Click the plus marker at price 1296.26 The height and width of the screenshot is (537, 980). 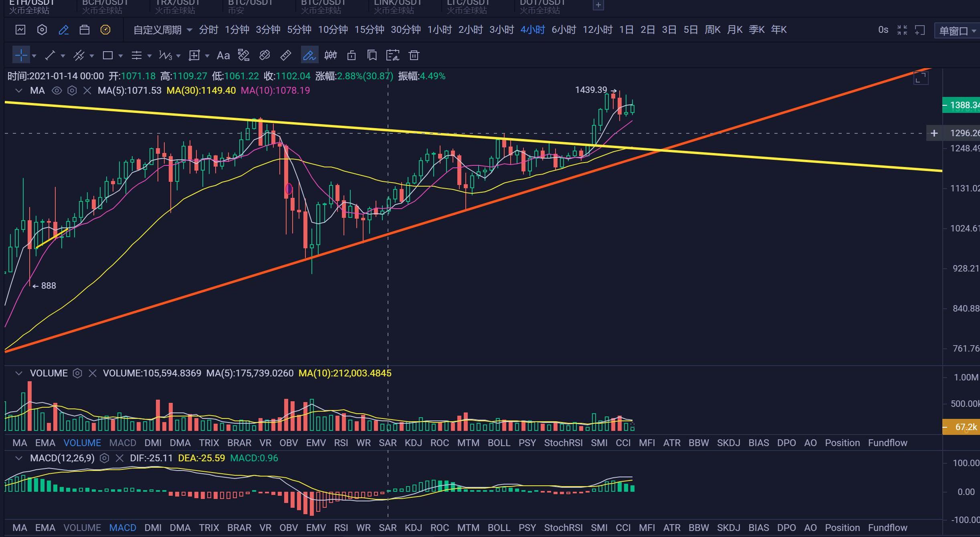click(934, 133)
